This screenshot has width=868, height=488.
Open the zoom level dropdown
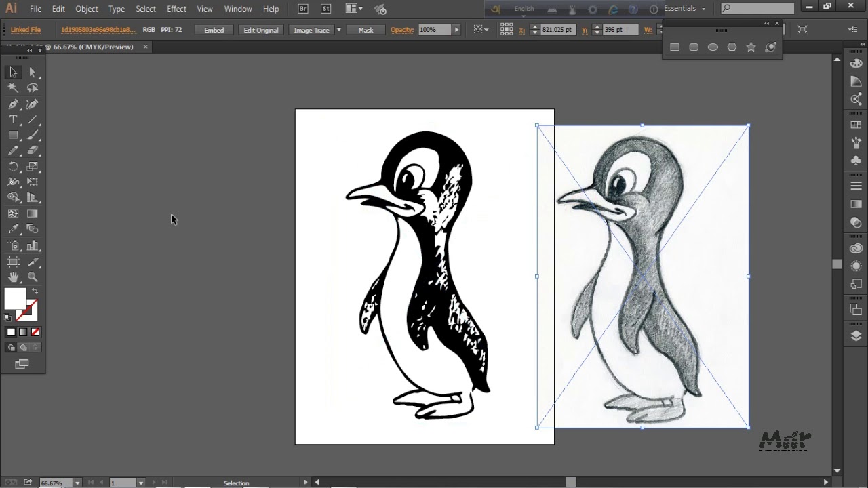click(77, 483)
